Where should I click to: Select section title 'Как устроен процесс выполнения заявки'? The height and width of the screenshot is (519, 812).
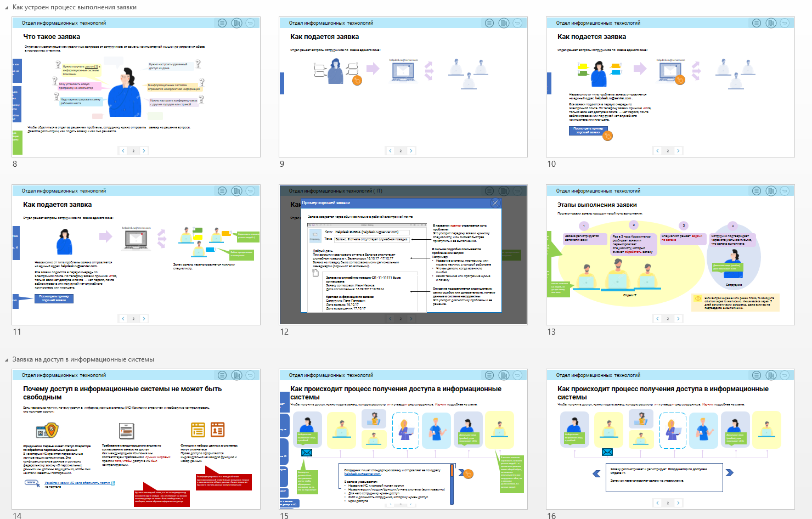point(75,7)
